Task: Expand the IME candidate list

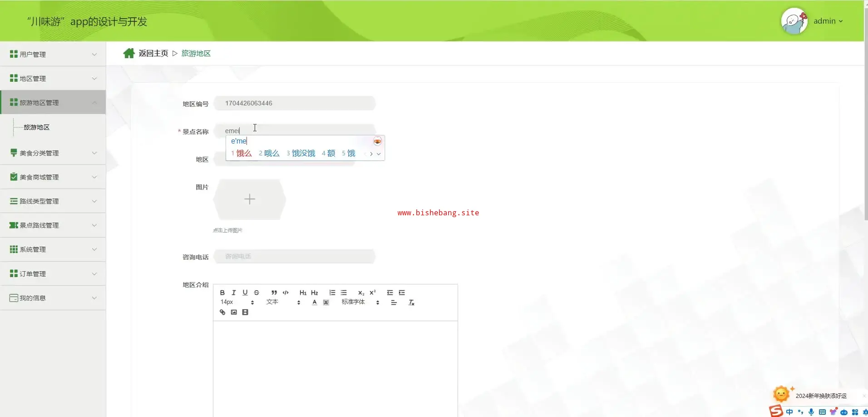Action: 379,154
